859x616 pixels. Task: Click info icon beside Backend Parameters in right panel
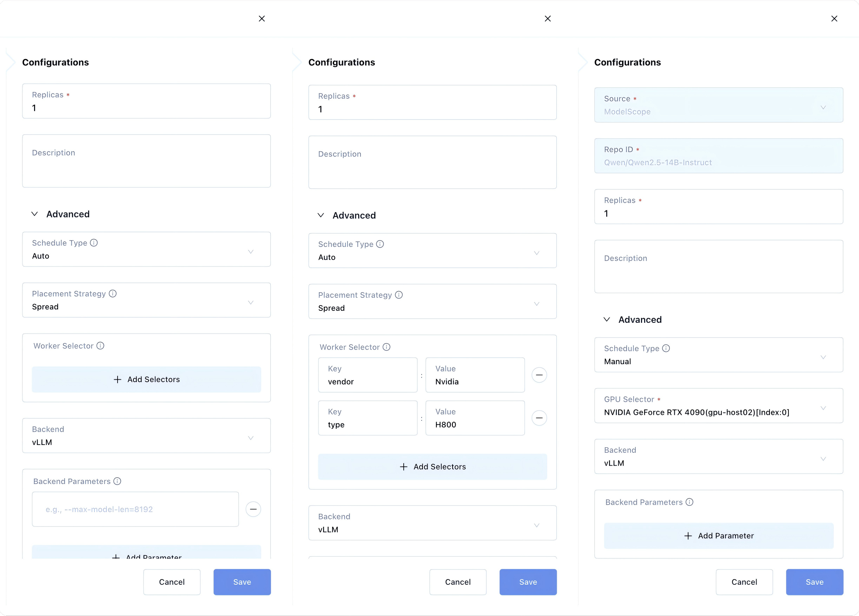pyautogui.click(x=689, y=502)
